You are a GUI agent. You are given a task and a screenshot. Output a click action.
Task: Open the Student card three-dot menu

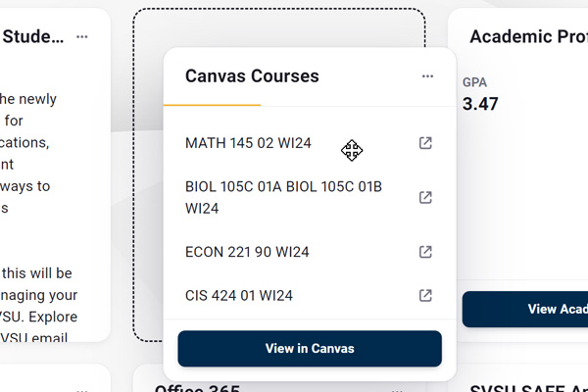82,37
